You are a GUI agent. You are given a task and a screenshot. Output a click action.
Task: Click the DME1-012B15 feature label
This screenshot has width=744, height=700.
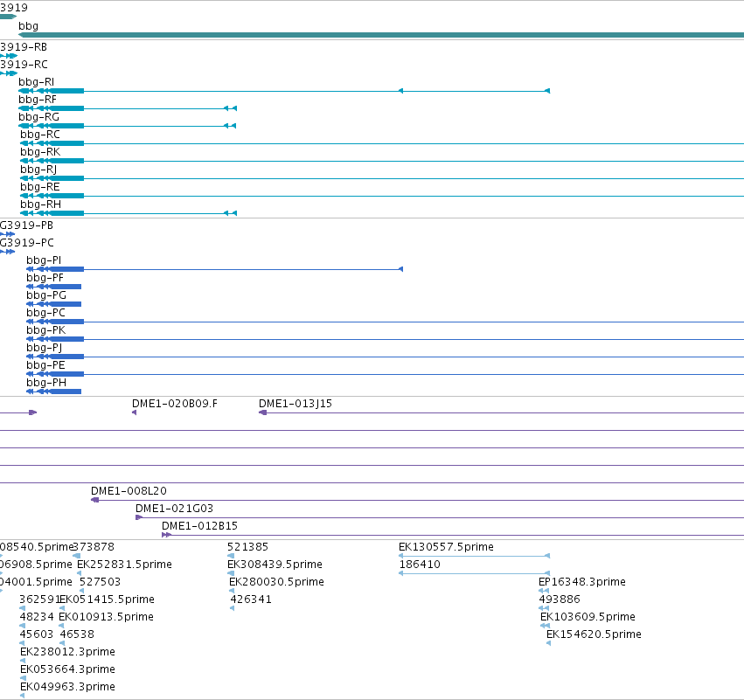(x=199, y=526)
